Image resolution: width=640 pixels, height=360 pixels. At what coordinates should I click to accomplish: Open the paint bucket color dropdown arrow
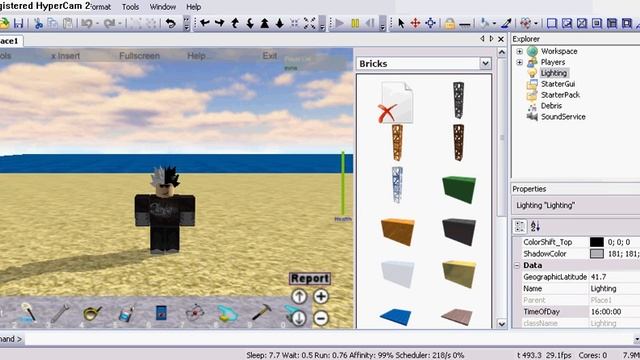(x=494, y=24)
